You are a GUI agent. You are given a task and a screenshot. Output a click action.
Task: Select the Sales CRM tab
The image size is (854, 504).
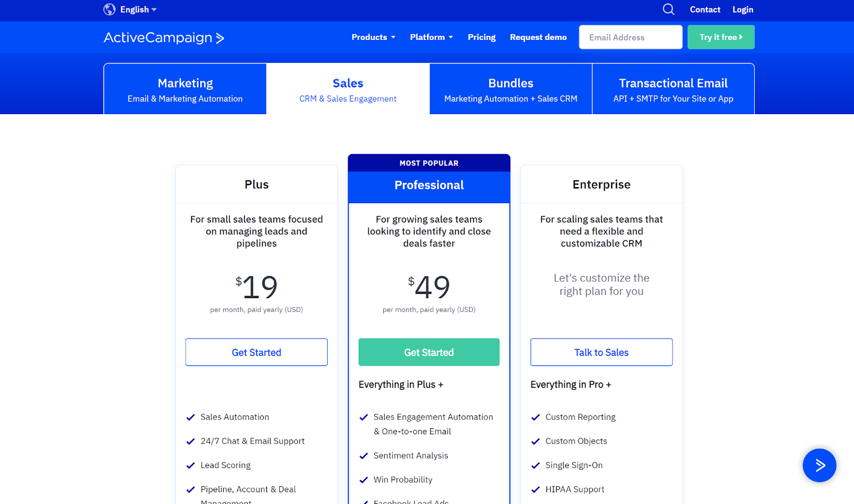point(348,89)
